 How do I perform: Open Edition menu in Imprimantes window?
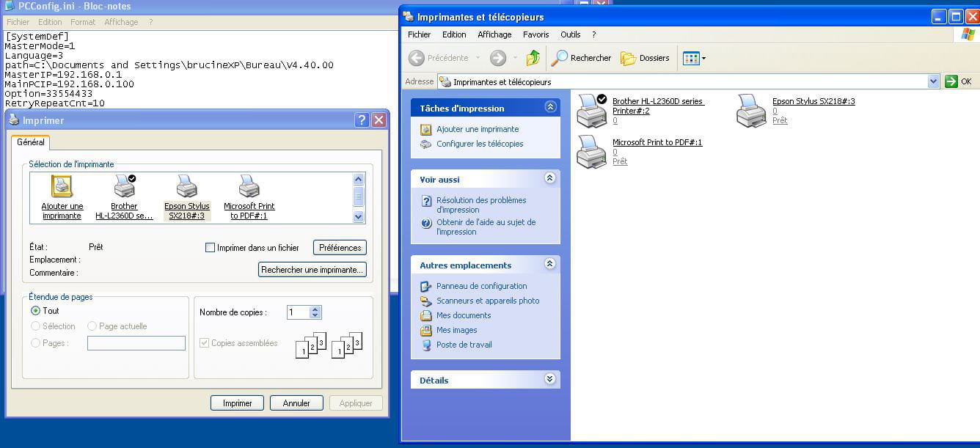454,34
